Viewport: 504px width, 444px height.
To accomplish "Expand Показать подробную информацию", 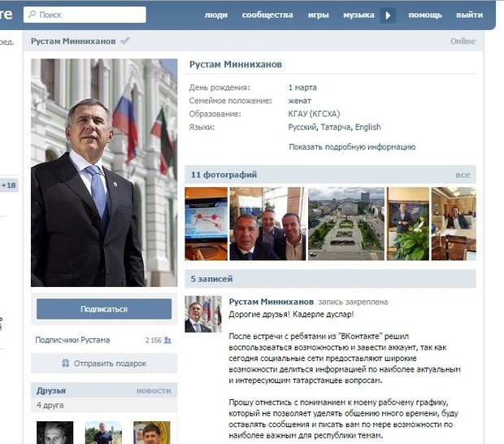I will [352, 147].
